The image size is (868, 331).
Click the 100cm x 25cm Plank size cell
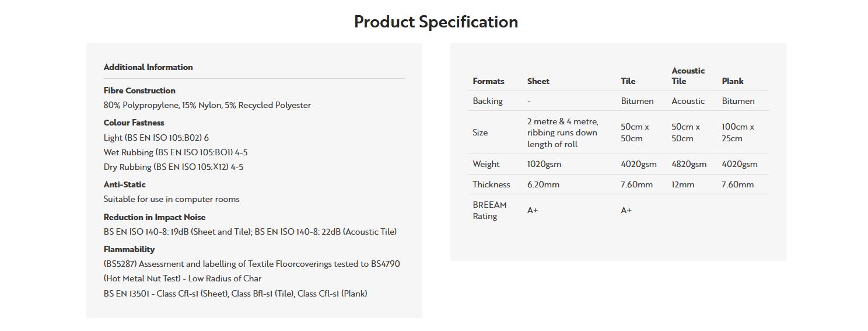pyautogui.click(x=738, y=133)
